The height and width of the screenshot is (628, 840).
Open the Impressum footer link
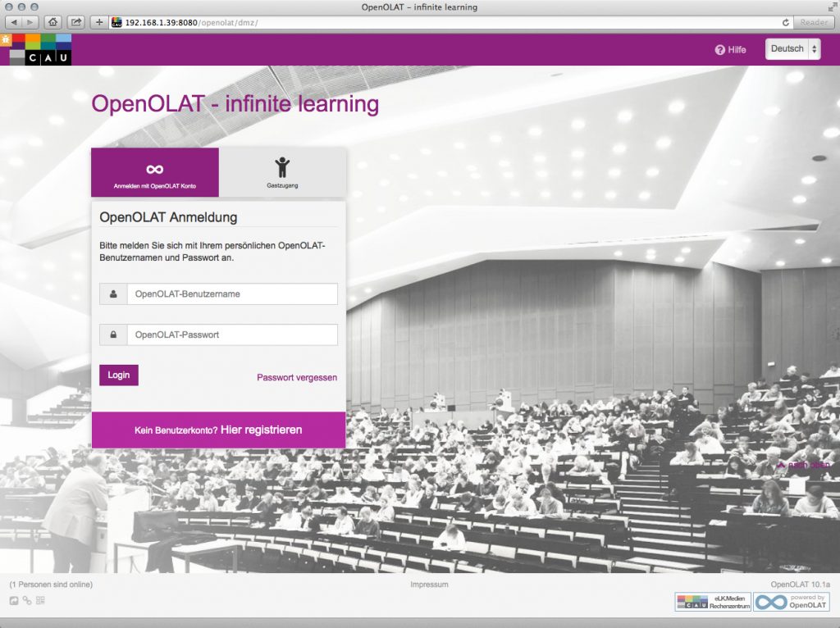(x=429, y=585)
